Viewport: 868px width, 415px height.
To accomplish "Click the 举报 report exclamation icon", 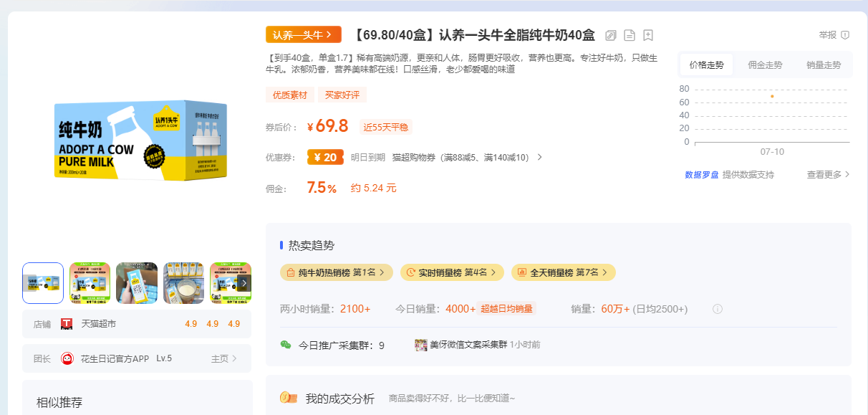I will 845,35.
